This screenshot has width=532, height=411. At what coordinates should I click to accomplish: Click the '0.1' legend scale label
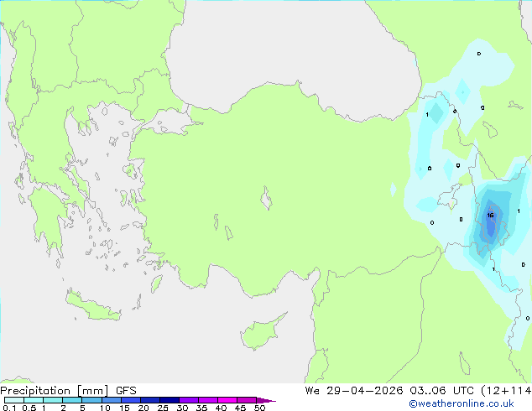click(9, 408)
